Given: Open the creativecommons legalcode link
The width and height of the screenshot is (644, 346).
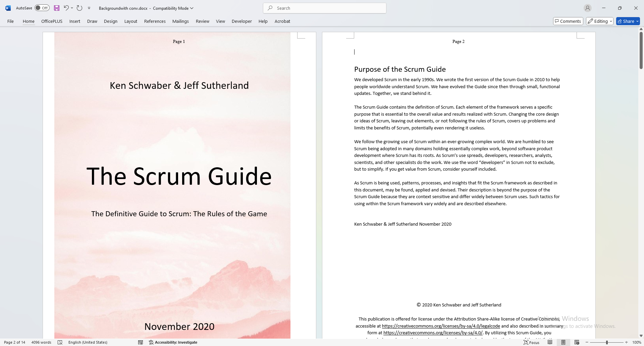Looking at the screenshot, I should coord(441,326).
